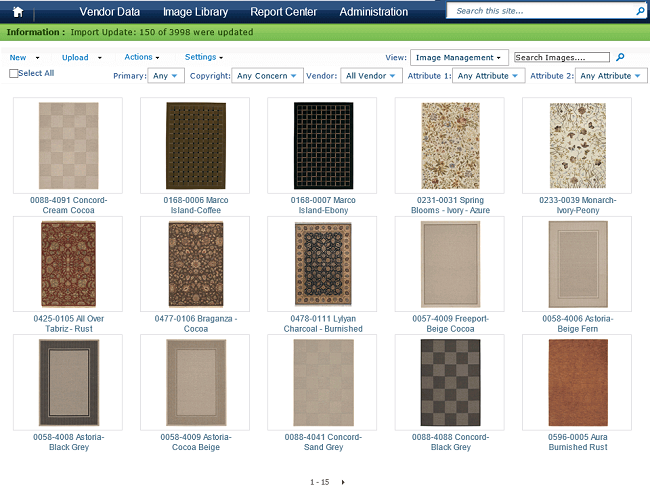650x488 pixels.
Task: Select the Concord-Sand Grey rug thumbnail
Action: [x=323, y=382]
